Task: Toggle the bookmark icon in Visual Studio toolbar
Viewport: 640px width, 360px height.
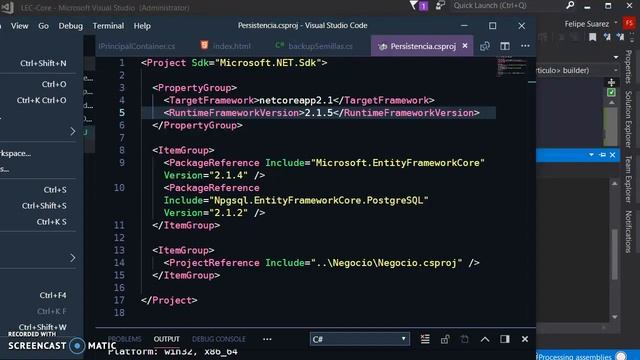Action: [592, 37]
